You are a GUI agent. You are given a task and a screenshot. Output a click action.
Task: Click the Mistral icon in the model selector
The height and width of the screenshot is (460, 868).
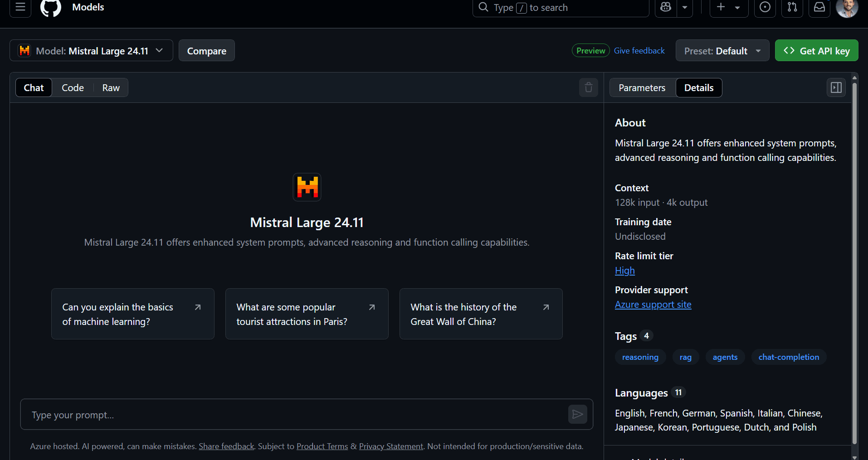coord(24,50)
